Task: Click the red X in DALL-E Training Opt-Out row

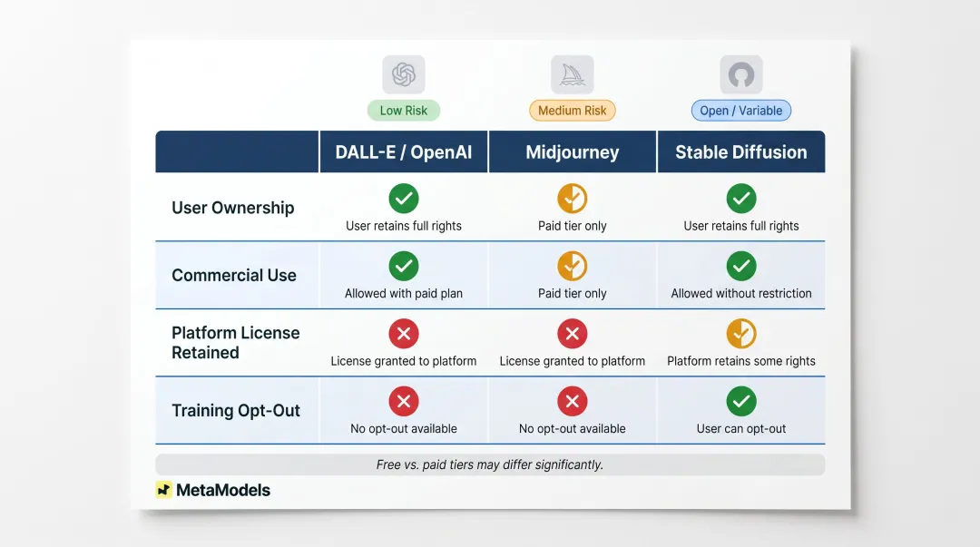Action: click(x=404, y=401)
